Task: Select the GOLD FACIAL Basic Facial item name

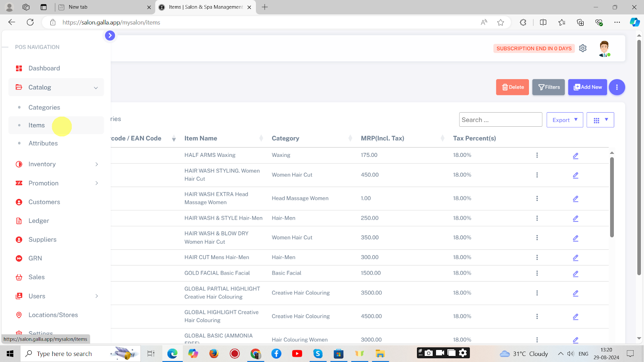Action: pyautogui.click(x=217, y=273)
